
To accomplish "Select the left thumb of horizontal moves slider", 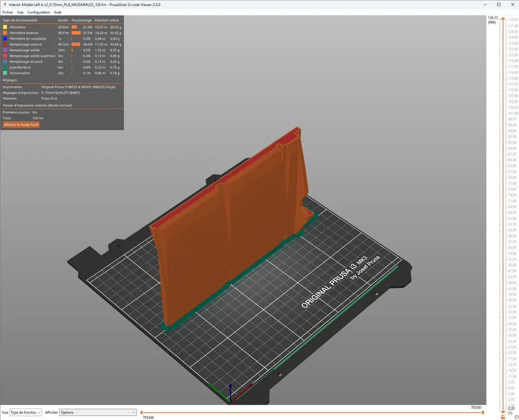I will click(141, 412).
